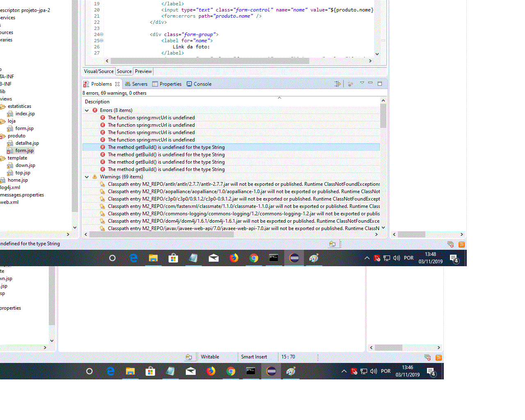Select form.jsp under the loja folder
The image size is (525, 420).
[25, 129]
